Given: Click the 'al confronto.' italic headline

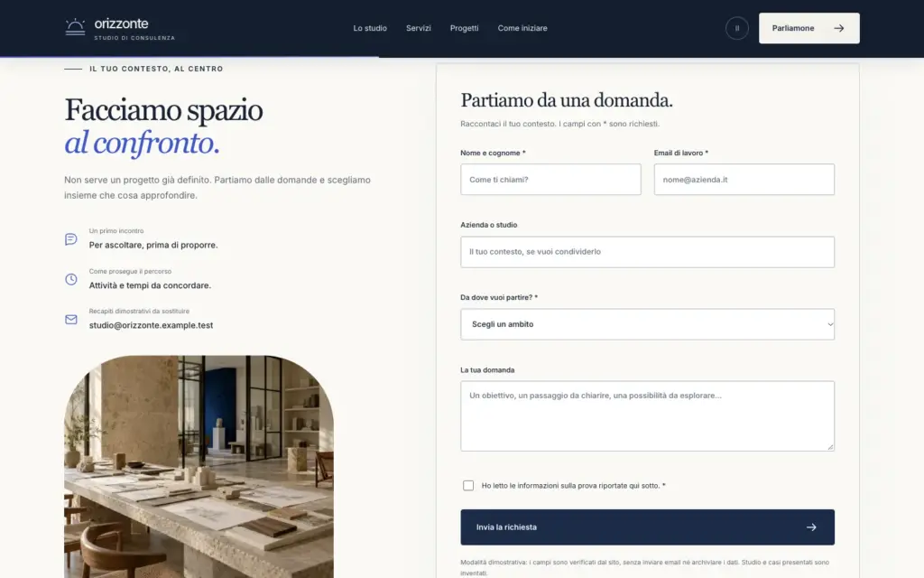Looking at the screenshot, I should tap(142, 144).
